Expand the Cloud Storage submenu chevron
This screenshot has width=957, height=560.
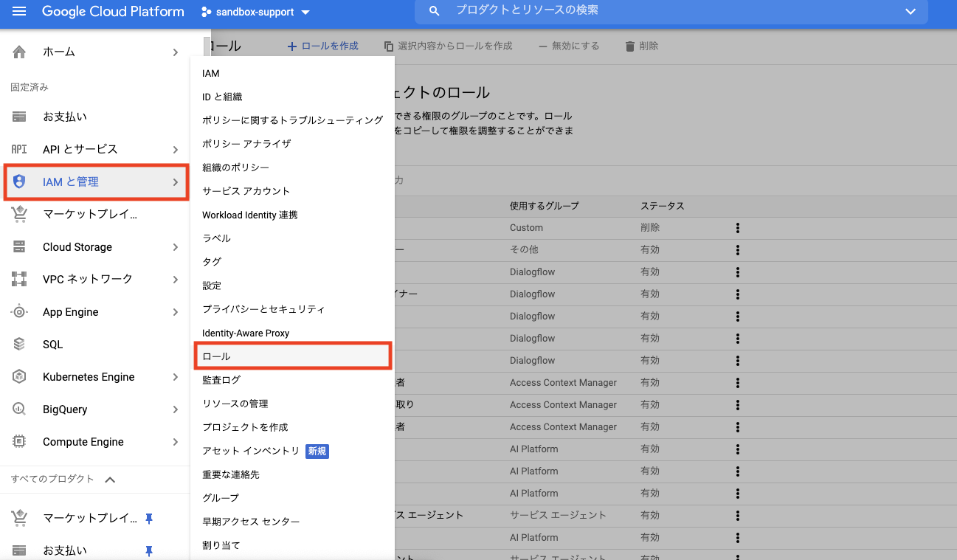coord(176,246)
